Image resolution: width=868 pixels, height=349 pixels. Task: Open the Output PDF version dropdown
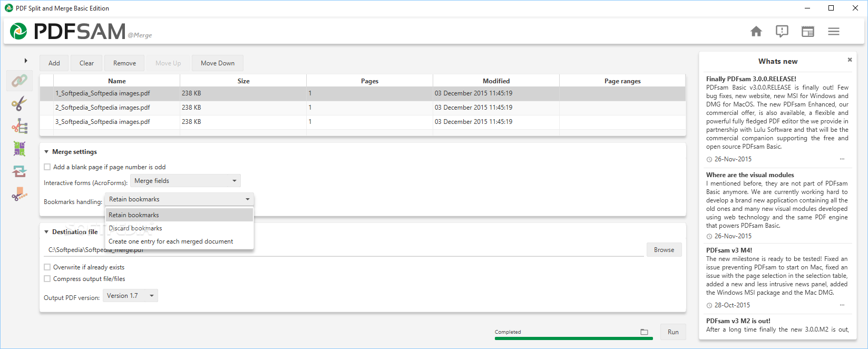click(x=130, y=296)
